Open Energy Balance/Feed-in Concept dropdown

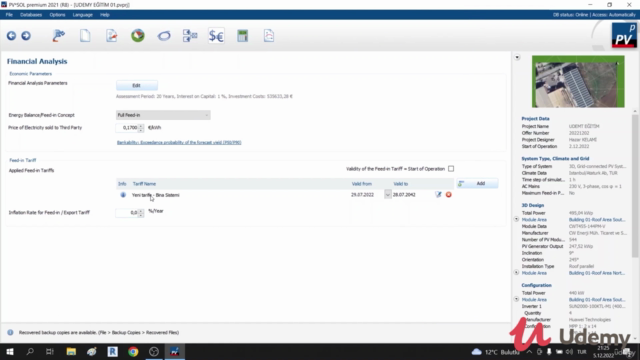163,115
